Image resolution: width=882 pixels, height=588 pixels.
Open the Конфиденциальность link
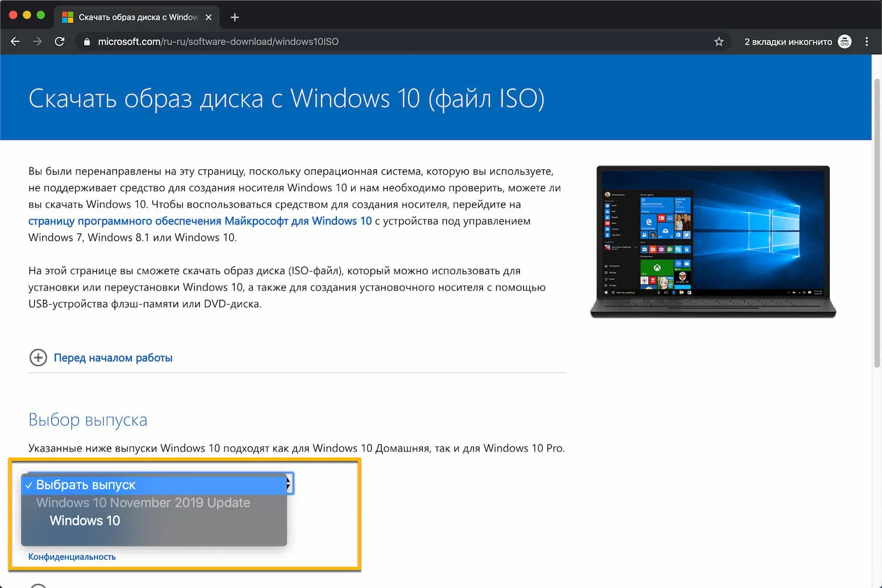[72, 556]
